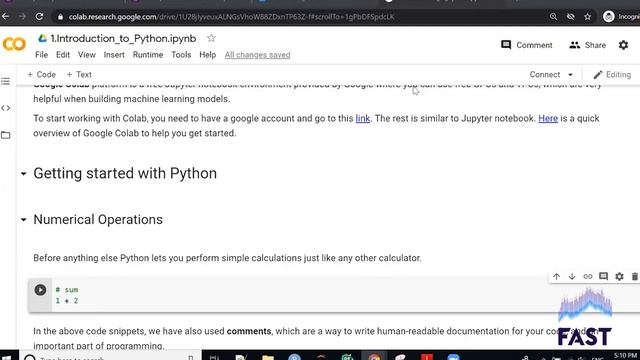Click the All changes saved link
The image size is (640, 360).
tap(257, 55)
